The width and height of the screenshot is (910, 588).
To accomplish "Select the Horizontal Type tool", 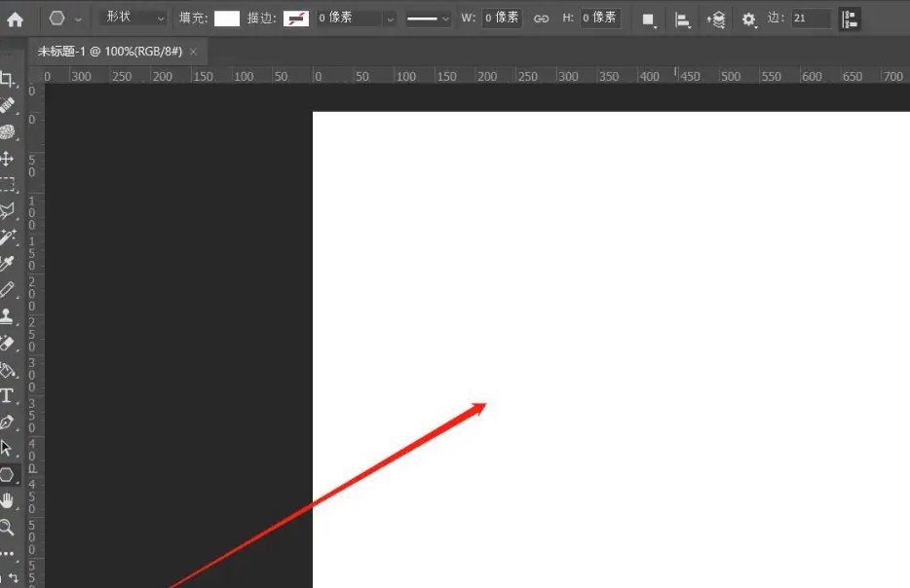I will click(7, 395).
